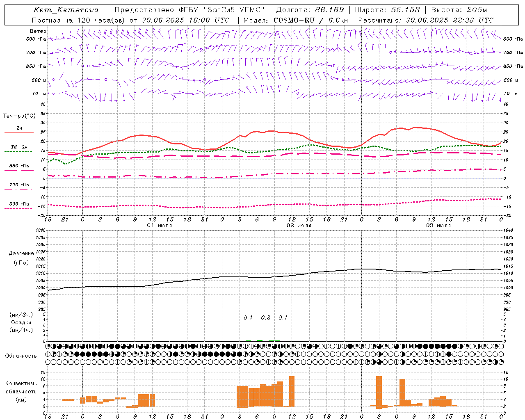Click the (мм/1ч.) precipitation unit label
The image size is (525, 420).
[21, 330]
